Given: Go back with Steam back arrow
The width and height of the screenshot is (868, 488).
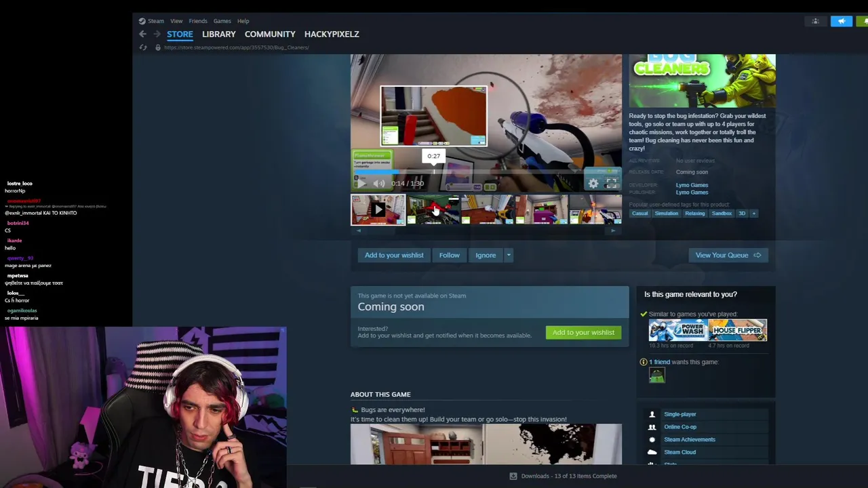Looking at the screenshot, I should point(142,34).
